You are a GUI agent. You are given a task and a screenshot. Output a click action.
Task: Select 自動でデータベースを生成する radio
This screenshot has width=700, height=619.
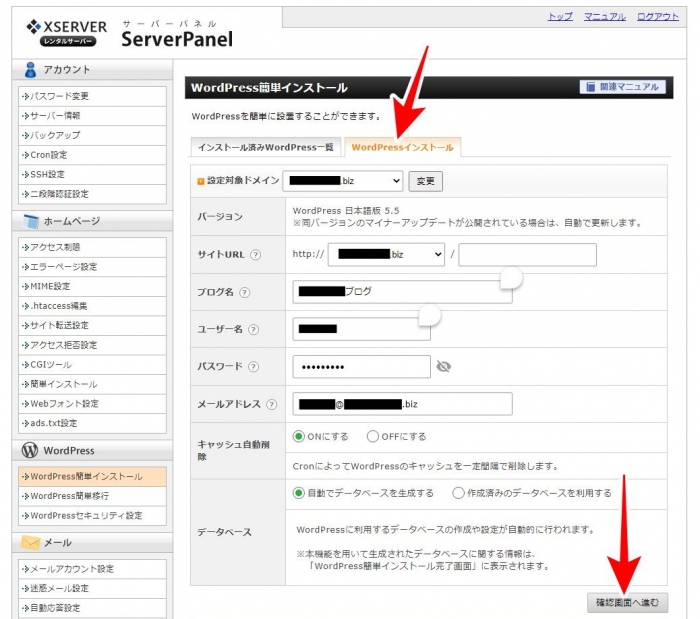(298, 493)
